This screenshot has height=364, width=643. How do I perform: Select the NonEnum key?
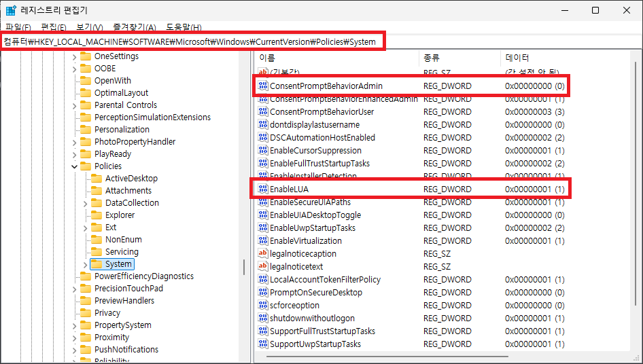(x=124, y=240)
